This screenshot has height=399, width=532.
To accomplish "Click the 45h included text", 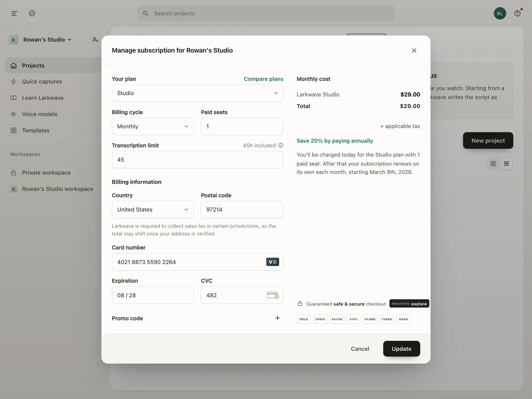I will point(259,145).
